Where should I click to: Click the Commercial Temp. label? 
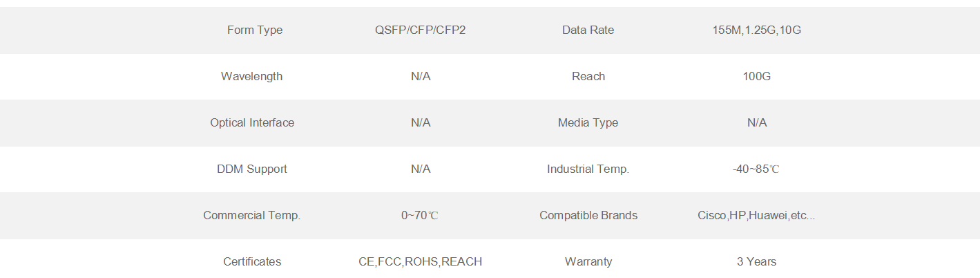tap(251, 215)
